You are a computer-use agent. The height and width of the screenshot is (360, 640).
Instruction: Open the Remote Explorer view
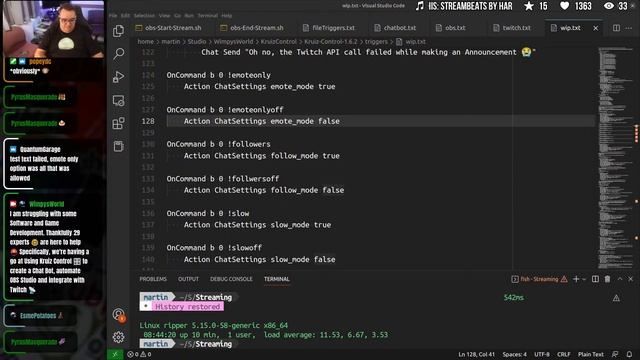tap(119, 100)
